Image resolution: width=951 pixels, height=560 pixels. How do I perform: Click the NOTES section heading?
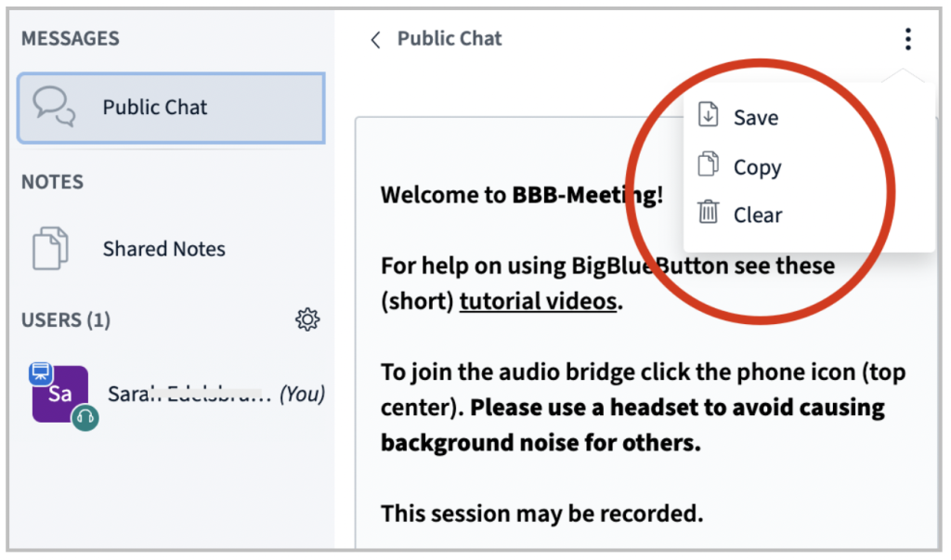tap(52, 182)
